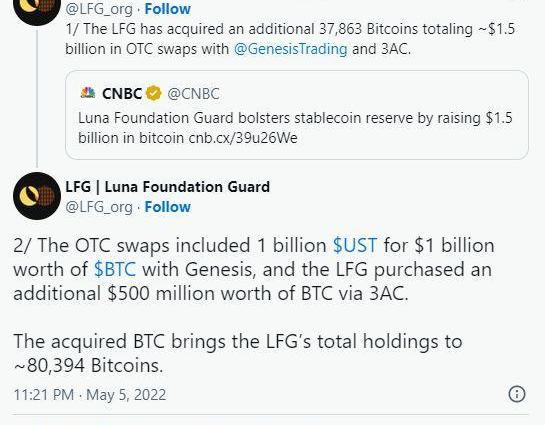Open the cnb.cx/39u26We article link
Viewport: 545px width, 425px height.
click(243, 138)
